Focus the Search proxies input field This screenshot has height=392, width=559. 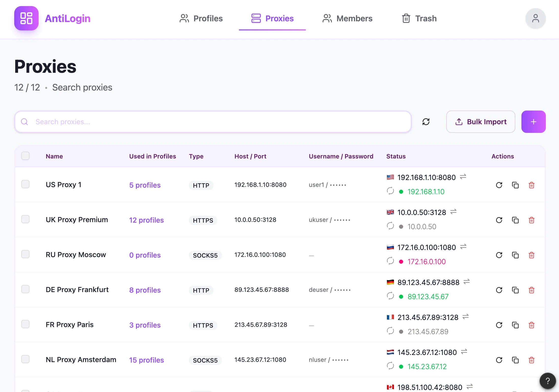[213, 122]
